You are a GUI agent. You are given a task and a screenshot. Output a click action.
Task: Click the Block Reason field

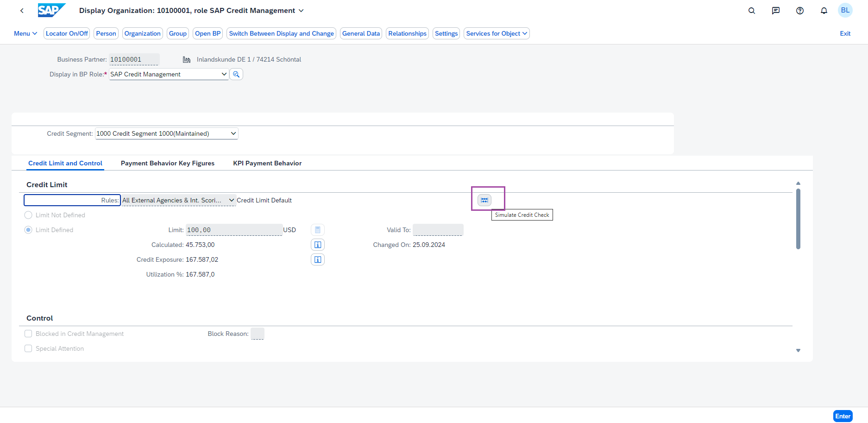[258, 334]
